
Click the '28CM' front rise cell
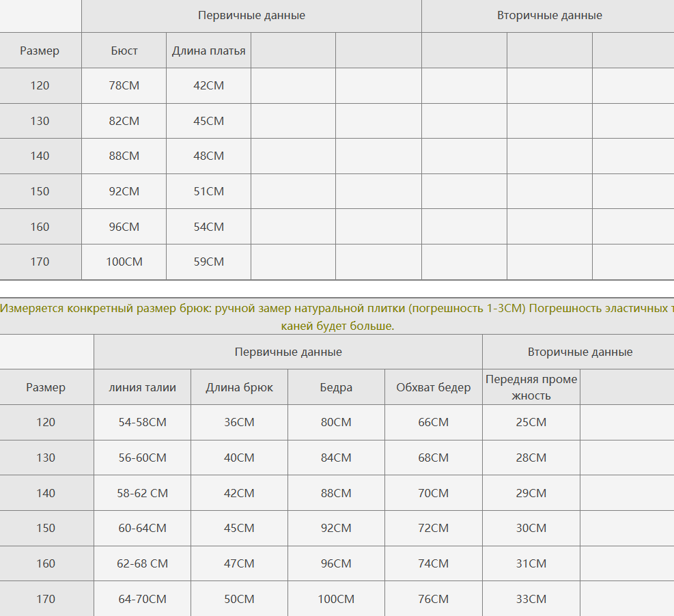coord(531,458)
